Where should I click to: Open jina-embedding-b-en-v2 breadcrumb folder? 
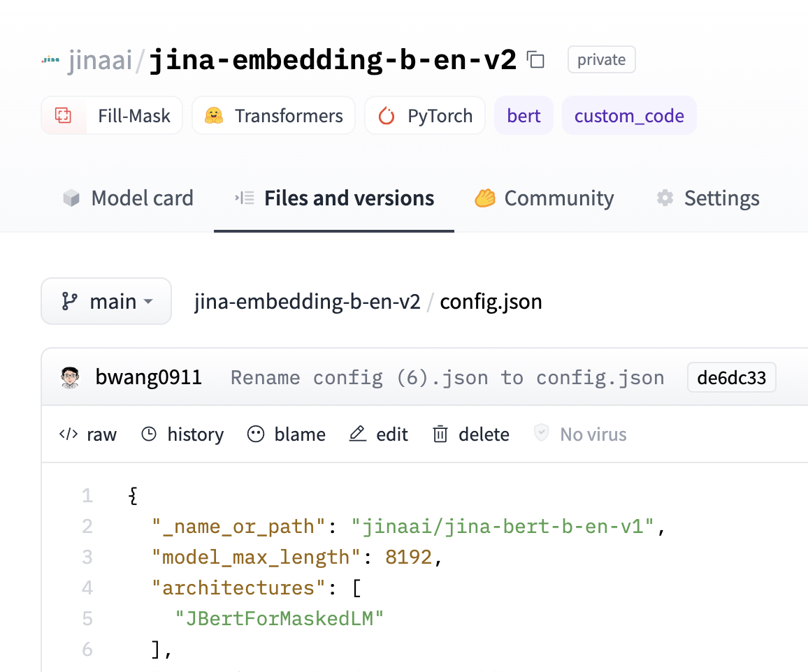click(x=307, y=301)
